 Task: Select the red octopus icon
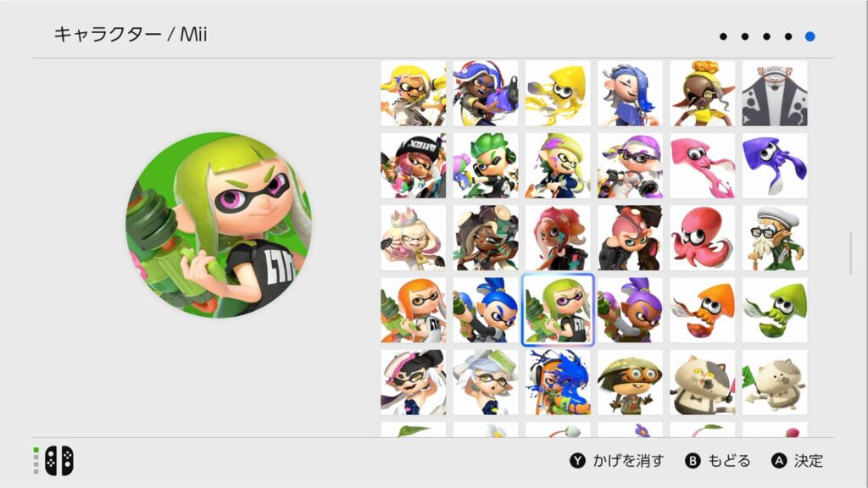pos(702,238)
